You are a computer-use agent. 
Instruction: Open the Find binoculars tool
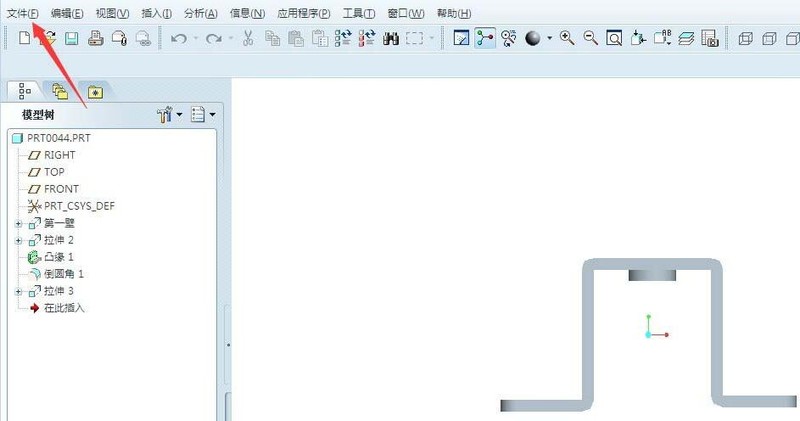tap(391, 38)
